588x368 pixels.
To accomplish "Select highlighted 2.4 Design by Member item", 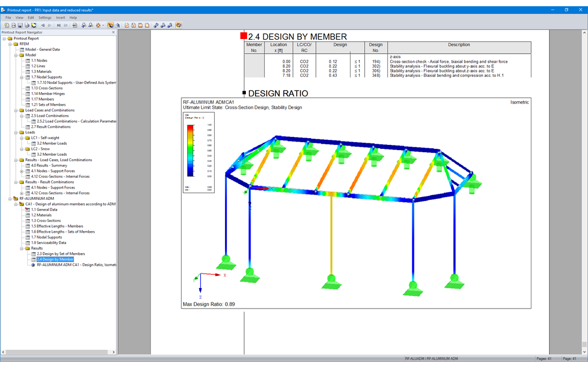I will coord(55,259).
